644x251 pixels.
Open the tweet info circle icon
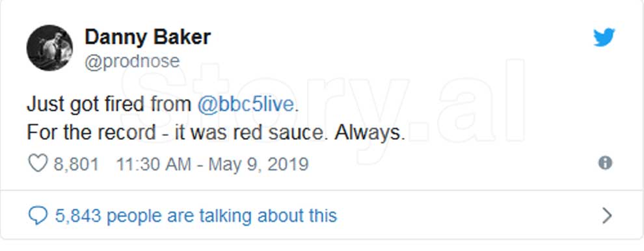tap(605, 163)
